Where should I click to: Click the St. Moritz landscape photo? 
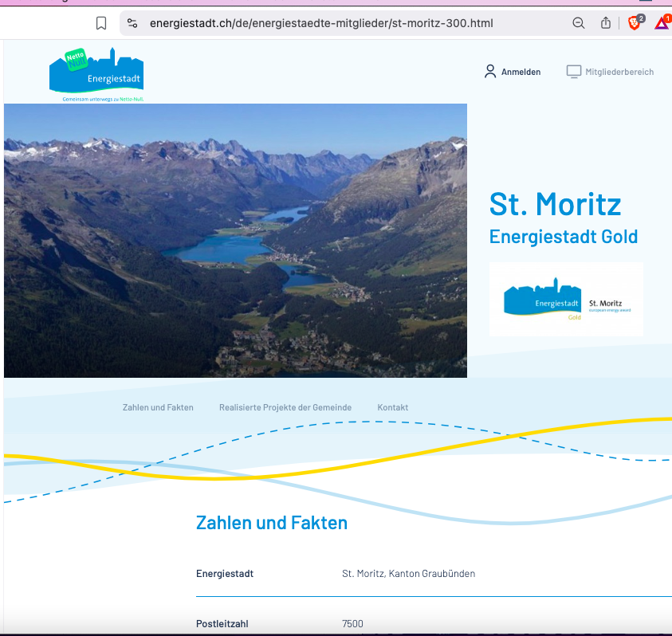235,241
